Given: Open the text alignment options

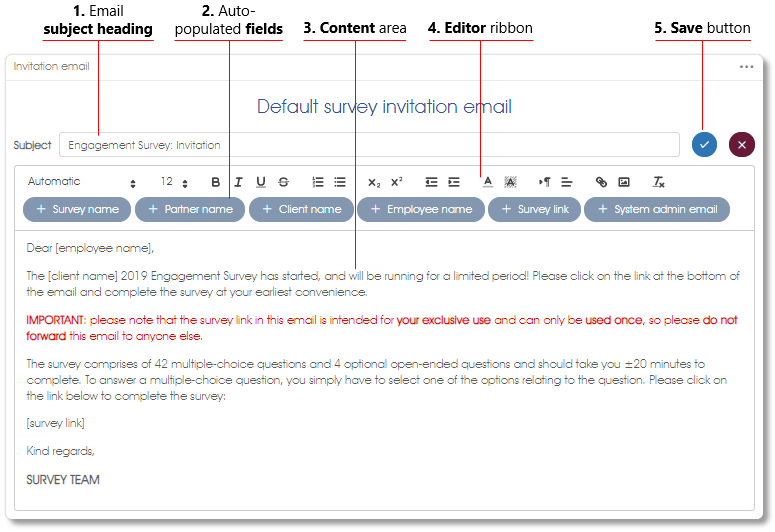Looking at the screenshot, I should [567, 182].
